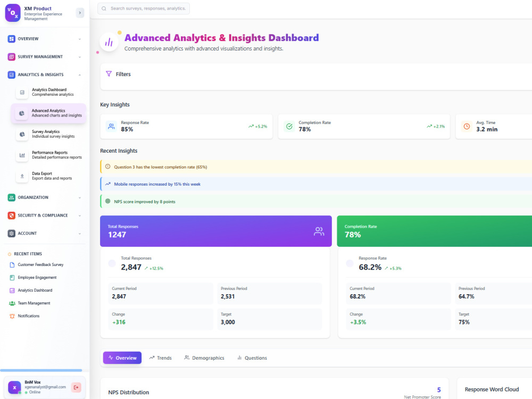This screenshot has height=399, width=532.
Task: Switch to the Demographics tab
Action: (204, 358)
